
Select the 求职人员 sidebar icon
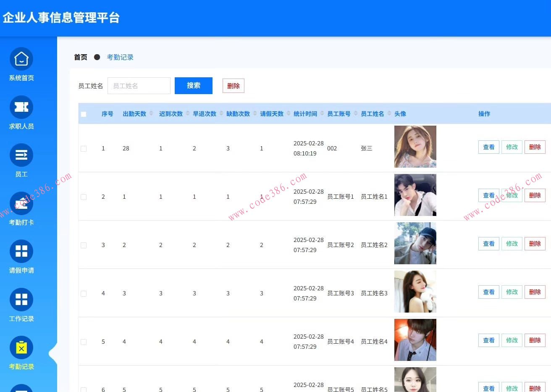coord(21,107)
